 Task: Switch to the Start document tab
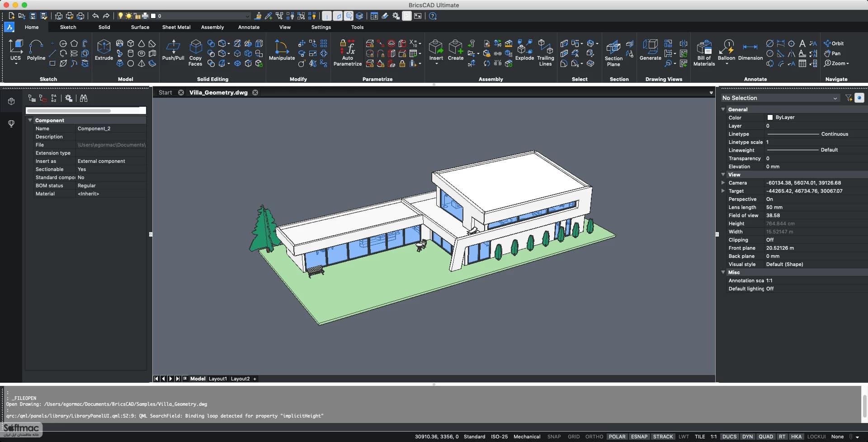(x=165, y=92)
